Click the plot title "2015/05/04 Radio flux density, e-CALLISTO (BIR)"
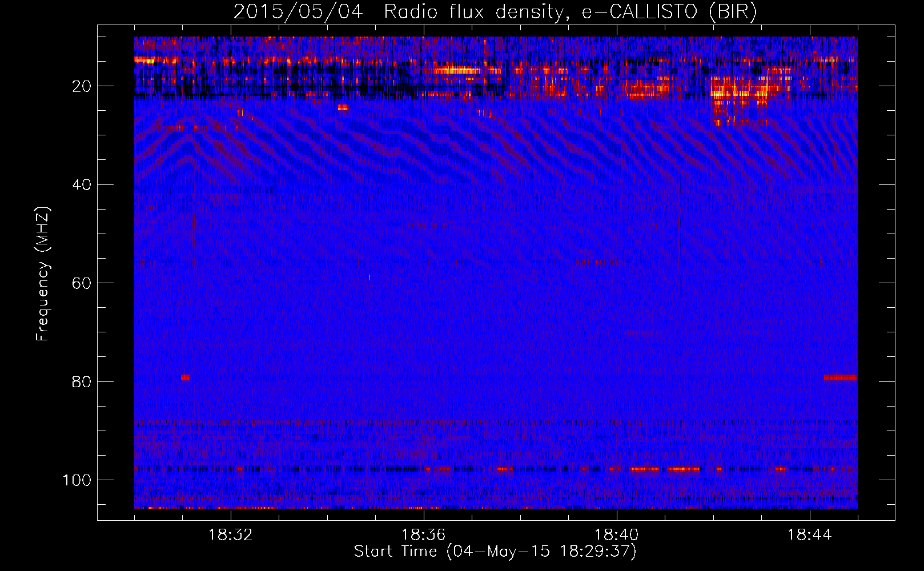Screen dimensions: 924x571 (x=495, y=11)
